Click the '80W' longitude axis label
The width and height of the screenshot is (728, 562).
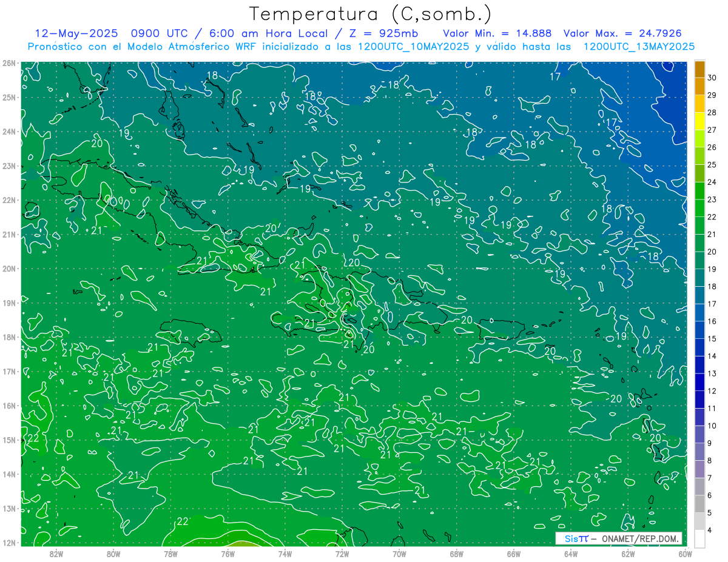point(113,554)
